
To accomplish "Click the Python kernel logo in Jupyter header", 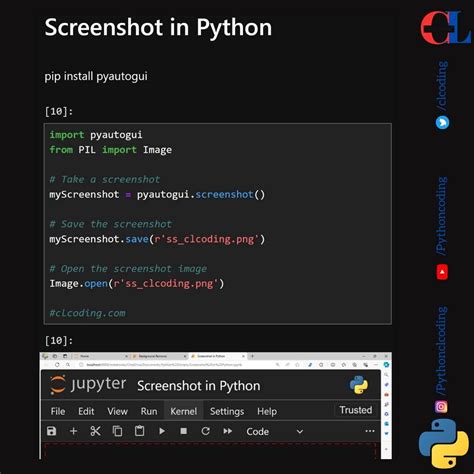I will [x=358, y=385].
